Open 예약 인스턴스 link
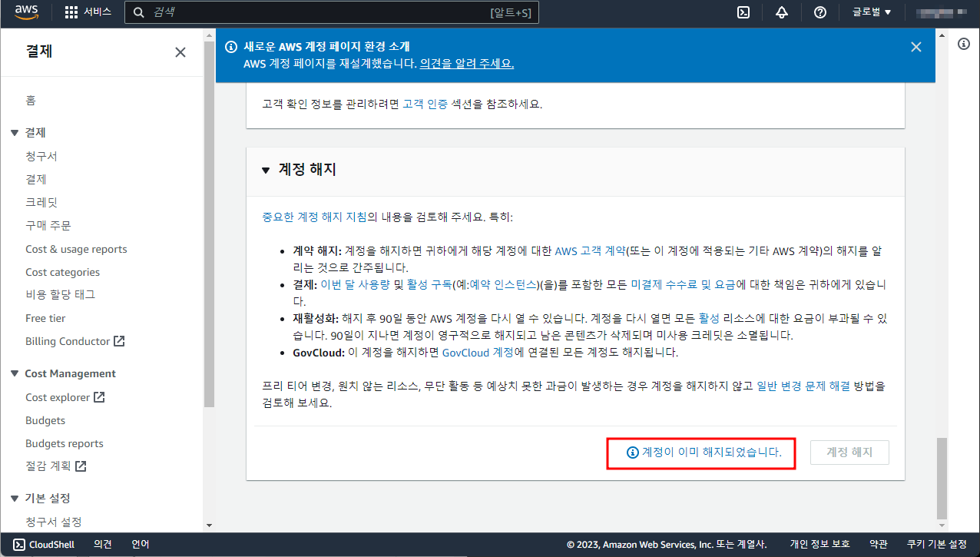 click(504, 284)
